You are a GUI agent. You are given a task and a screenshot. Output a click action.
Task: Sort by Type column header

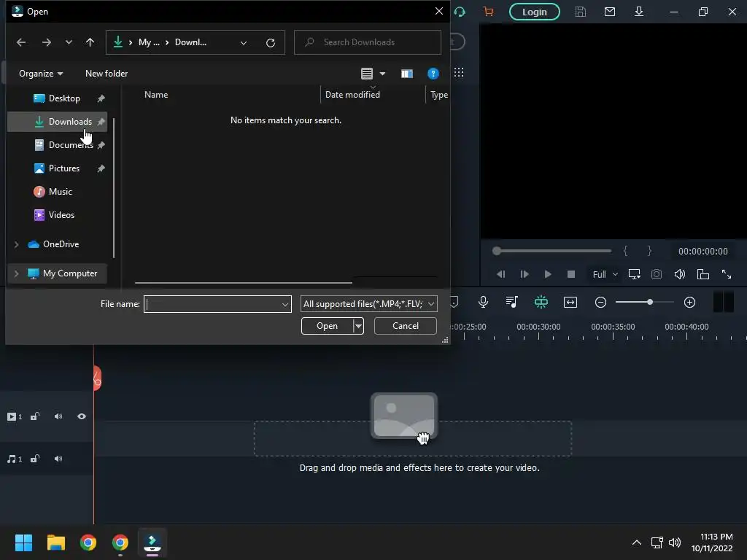(438, 95)
